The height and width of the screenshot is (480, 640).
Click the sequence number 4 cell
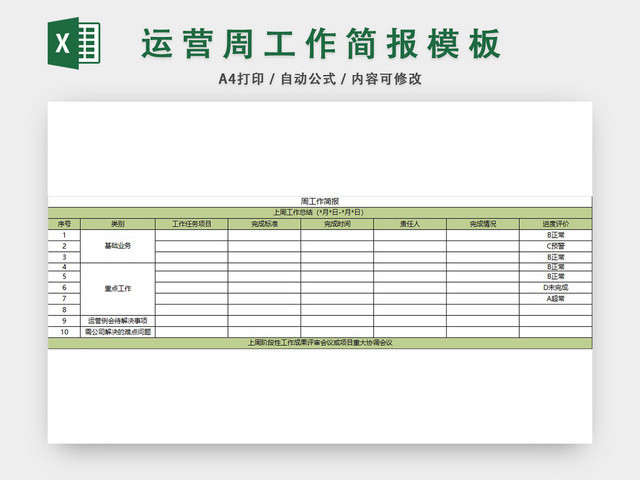click(64, 267)
